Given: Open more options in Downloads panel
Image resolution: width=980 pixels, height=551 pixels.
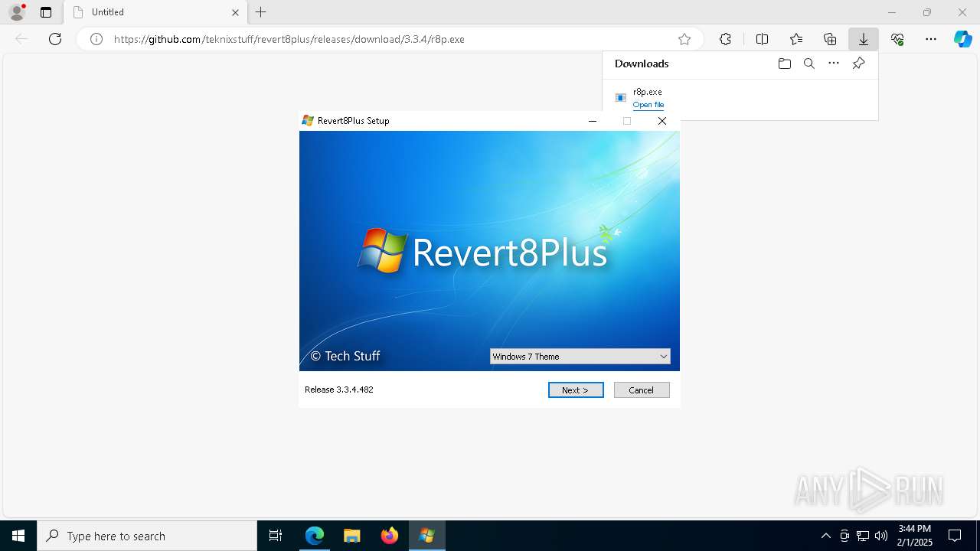Looking at the screenshot, I should pyautogui.click(x=834, y=64).
